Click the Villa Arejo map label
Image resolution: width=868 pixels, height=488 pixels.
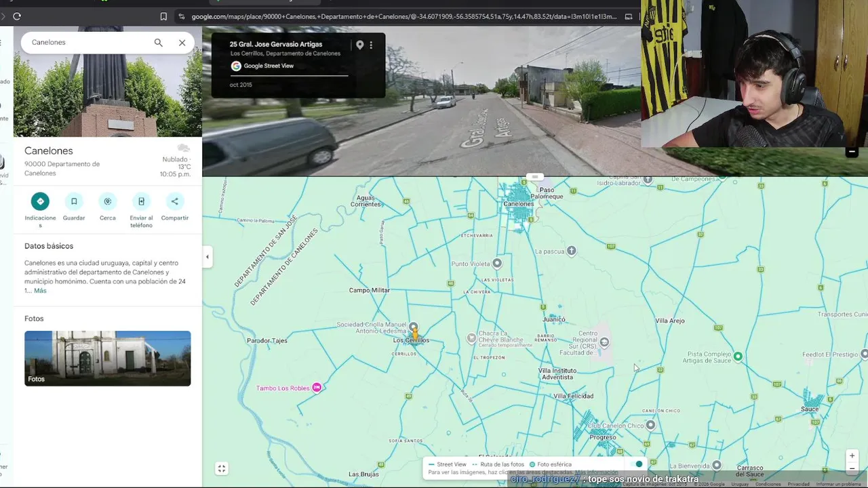[670, 321]
